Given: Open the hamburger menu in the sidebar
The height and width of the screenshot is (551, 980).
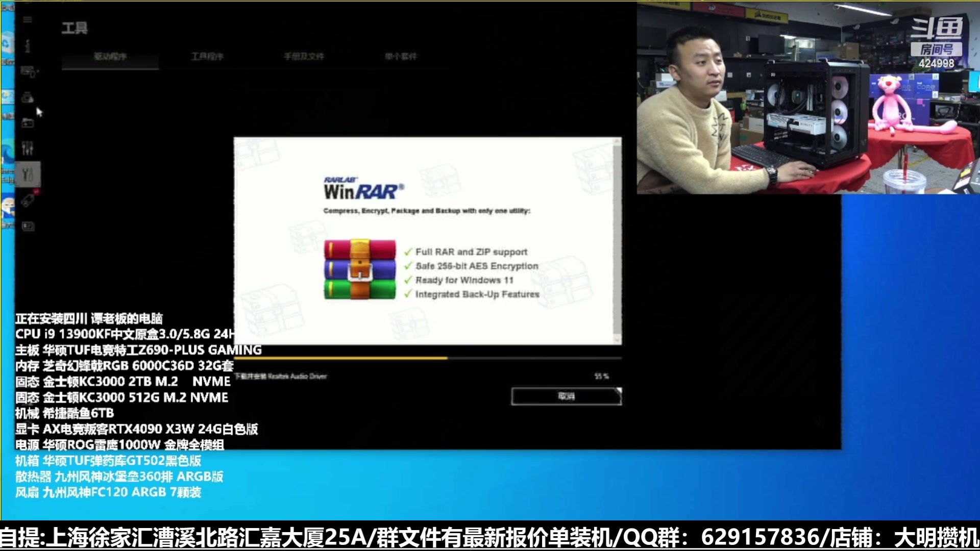Looking at the screenshot, I should pos(28,19).
